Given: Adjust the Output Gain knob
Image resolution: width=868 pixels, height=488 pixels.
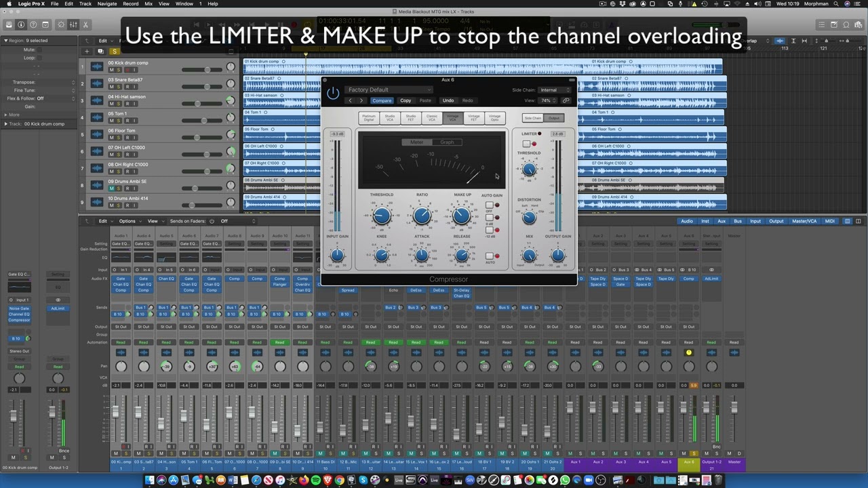Looking at the screenshot, I should click(557, 256).
